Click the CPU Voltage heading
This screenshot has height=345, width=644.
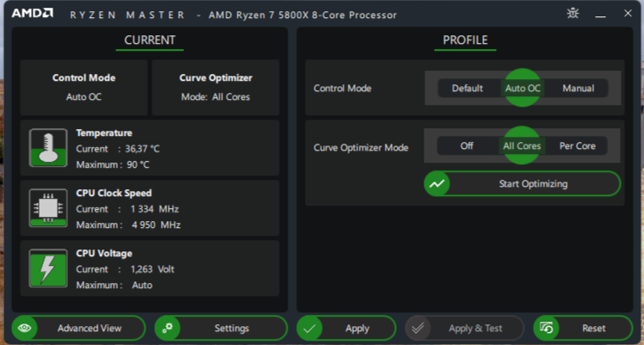[x=104, y=254]
